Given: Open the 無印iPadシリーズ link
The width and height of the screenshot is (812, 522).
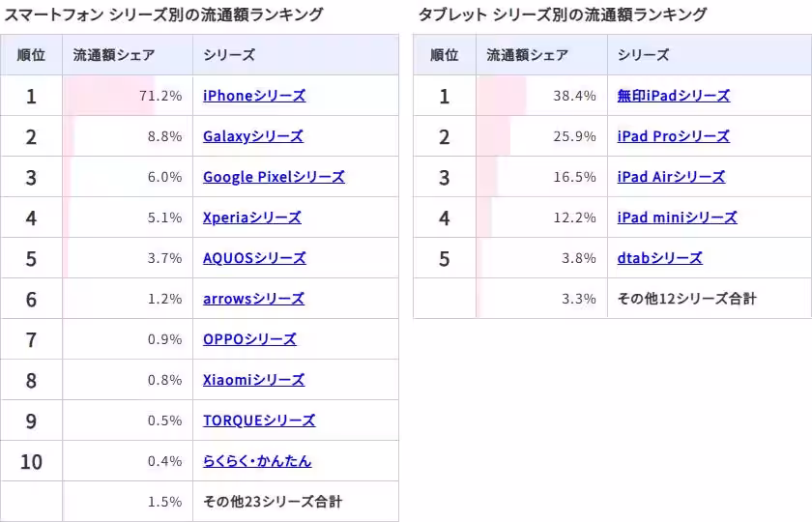Looking at the screenshot, I should click(673, 96).
